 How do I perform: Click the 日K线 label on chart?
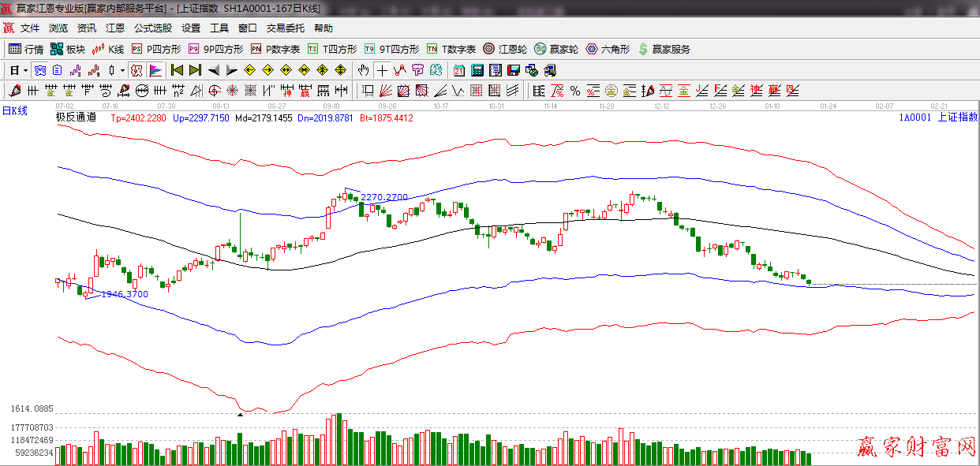14,111
